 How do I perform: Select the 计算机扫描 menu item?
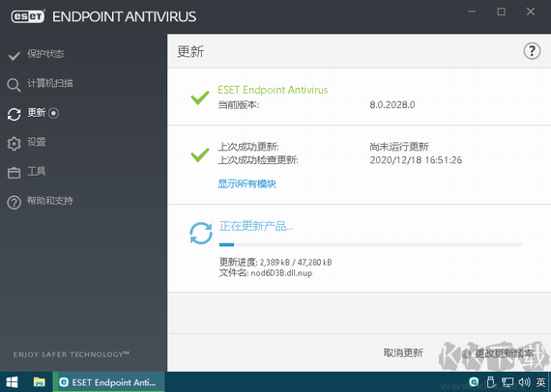click(x=50, y=83)
